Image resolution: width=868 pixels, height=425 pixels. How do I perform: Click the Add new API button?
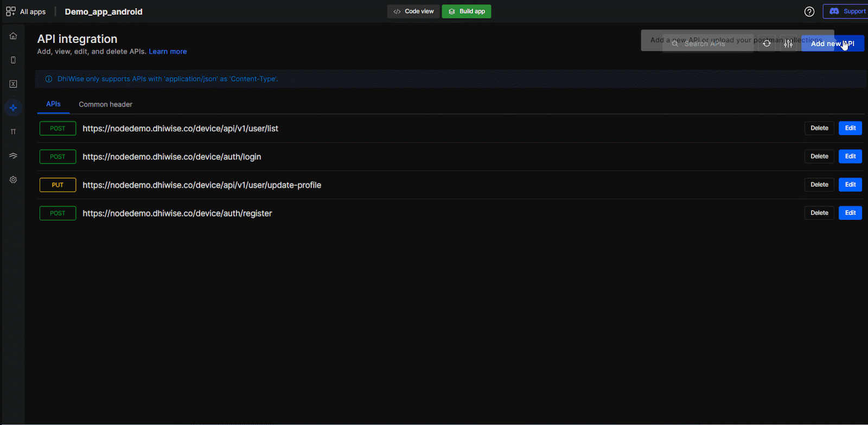(832, 43)
